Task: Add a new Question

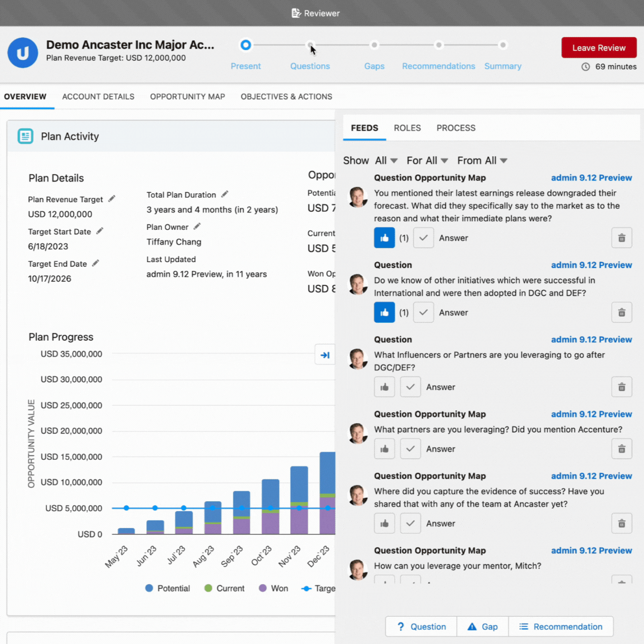Action: pyautogui.click(x=422, y=627)
